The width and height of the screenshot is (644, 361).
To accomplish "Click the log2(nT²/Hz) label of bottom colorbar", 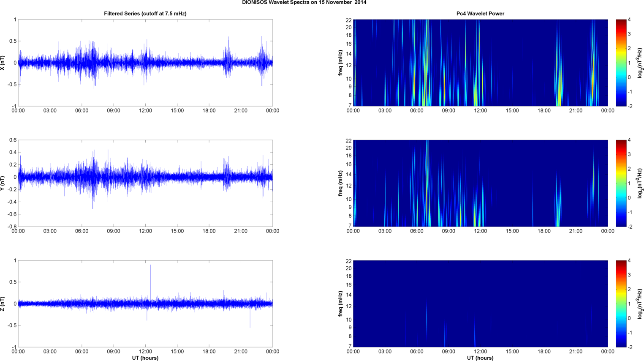I will point(640,304).
